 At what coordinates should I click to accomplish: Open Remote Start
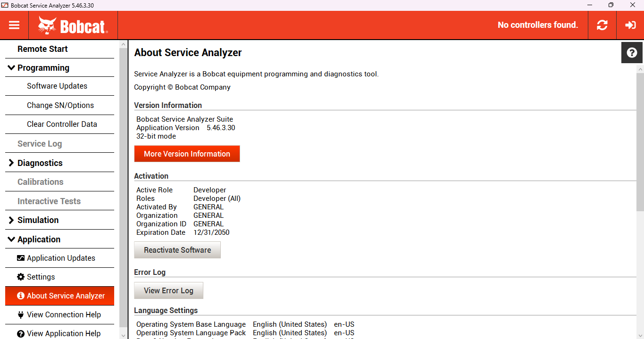pos(59,49)
